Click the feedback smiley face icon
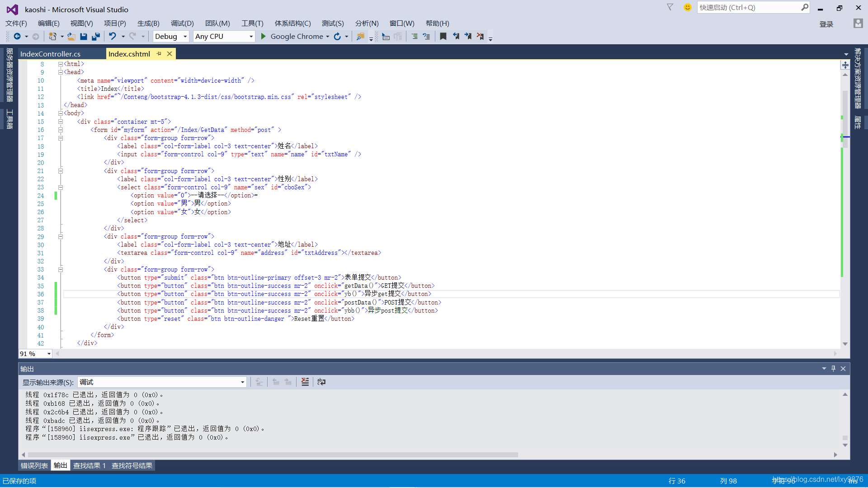 (x=687, y=7)
